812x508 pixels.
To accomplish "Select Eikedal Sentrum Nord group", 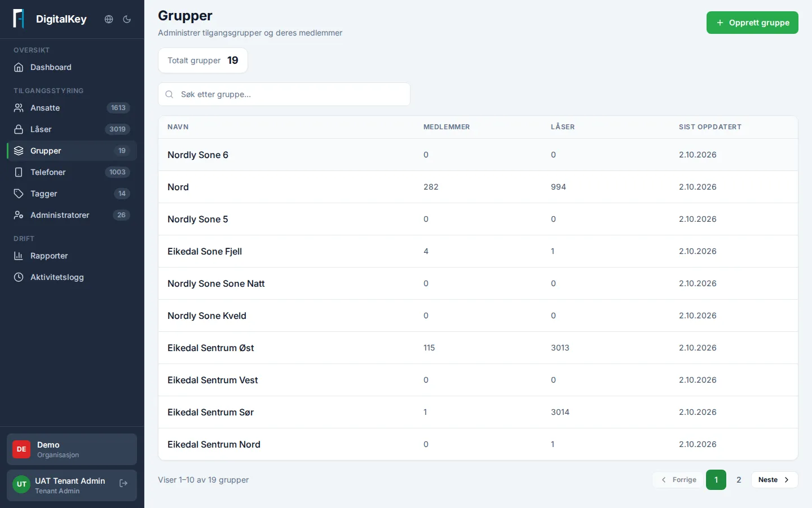I will tap(478, 444).
